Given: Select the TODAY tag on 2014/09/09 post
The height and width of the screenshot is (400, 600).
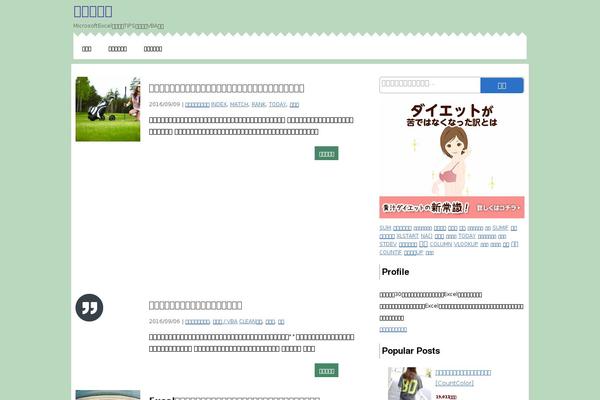Looking at the screenshot, I should (x=277, y=104).
